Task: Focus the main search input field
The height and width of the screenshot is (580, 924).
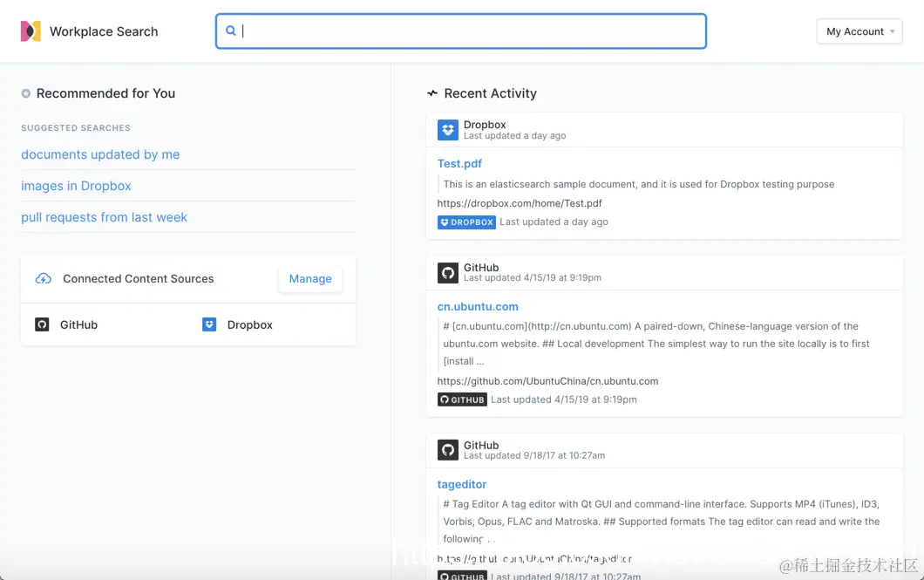Action: [x=461, y=31]
